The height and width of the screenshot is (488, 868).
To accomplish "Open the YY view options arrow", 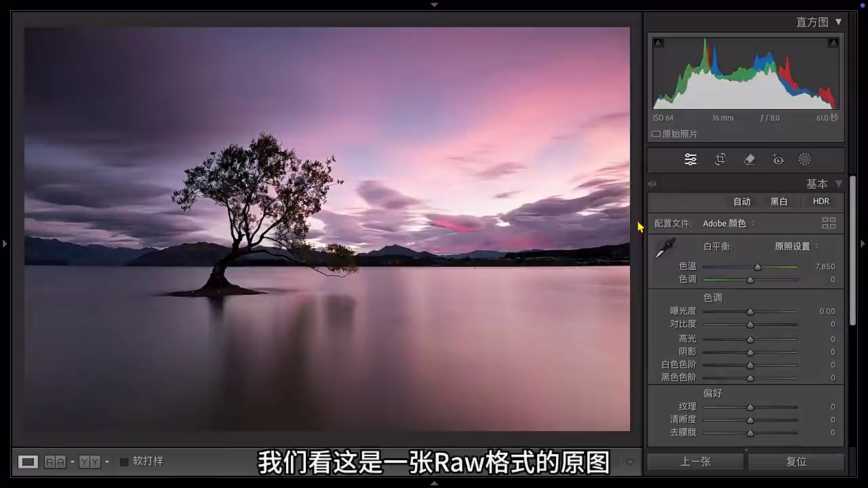I will tap(106, 462).
